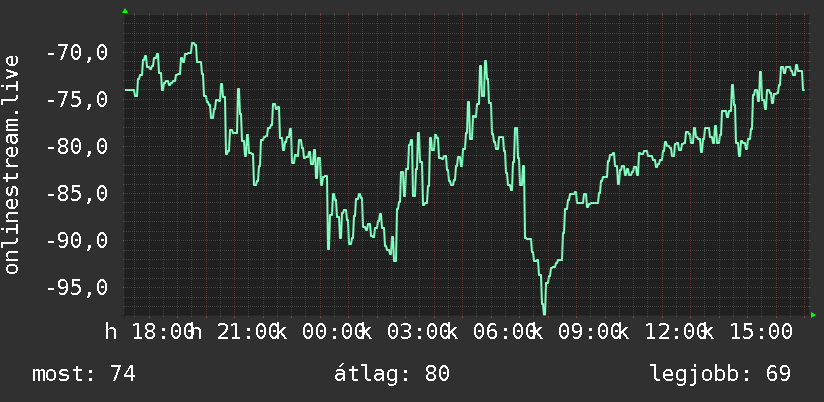Image resolution: width=824 pixels, height=402 pixels.
Task: Select the -85,0 y-axis label
Action: pos(77,193)
